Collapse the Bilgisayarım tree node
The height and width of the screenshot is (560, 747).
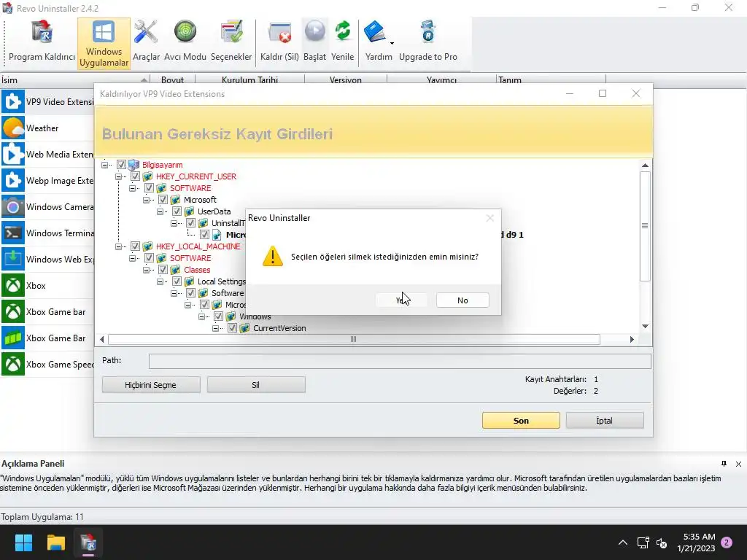click(104, 165)
